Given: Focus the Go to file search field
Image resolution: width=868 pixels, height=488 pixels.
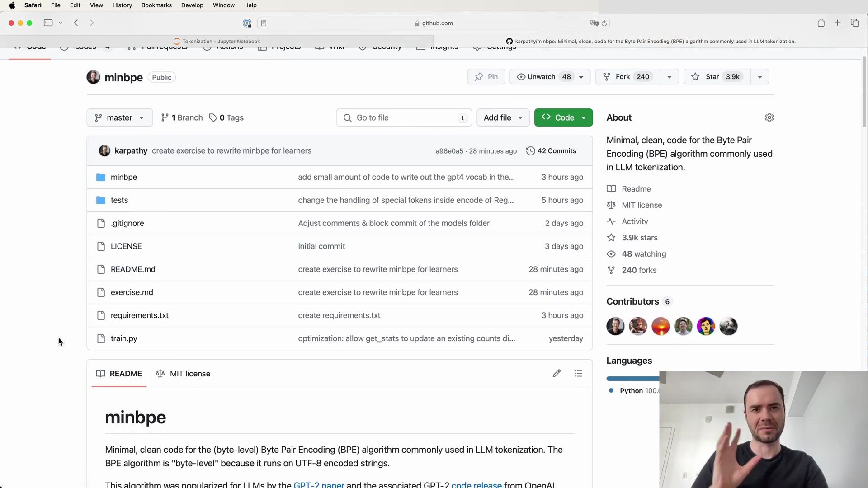Looking at the screenshot, I should coord(404,117).
